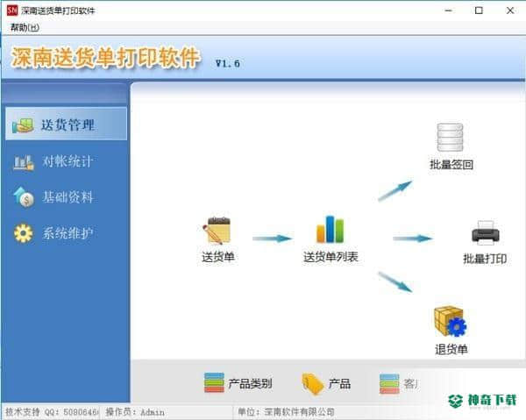This screenshot has width=526, height=420.
Task: Click the SN application icon in title bar
Action: click(x=12, y=11)
